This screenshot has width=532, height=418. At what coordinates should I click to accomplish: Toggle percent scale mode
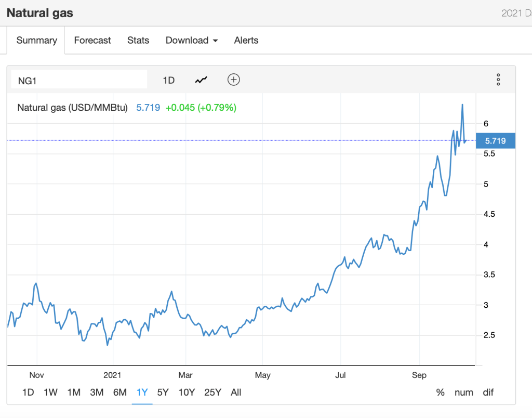[x=440, y=393]
